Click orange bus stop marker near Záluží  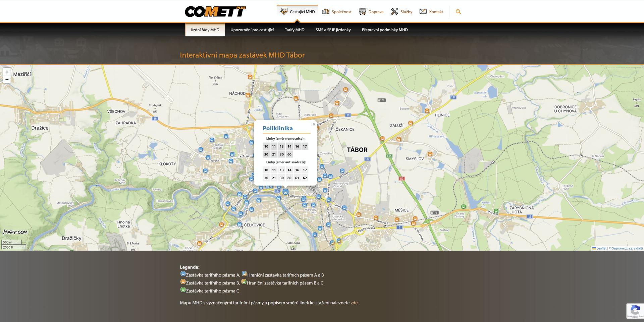click(410, 123)
